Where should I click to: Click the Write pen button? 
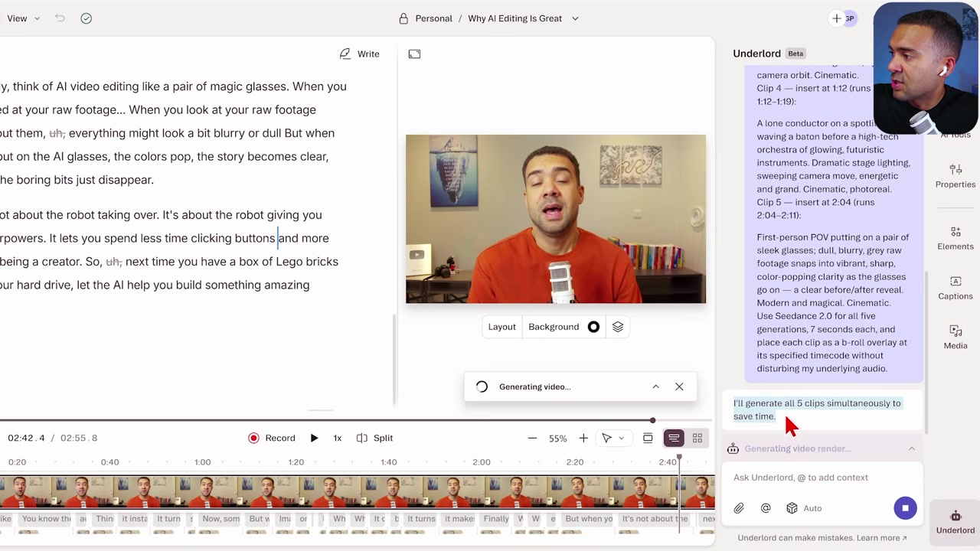pyautogui.click(x=359, y=54)
